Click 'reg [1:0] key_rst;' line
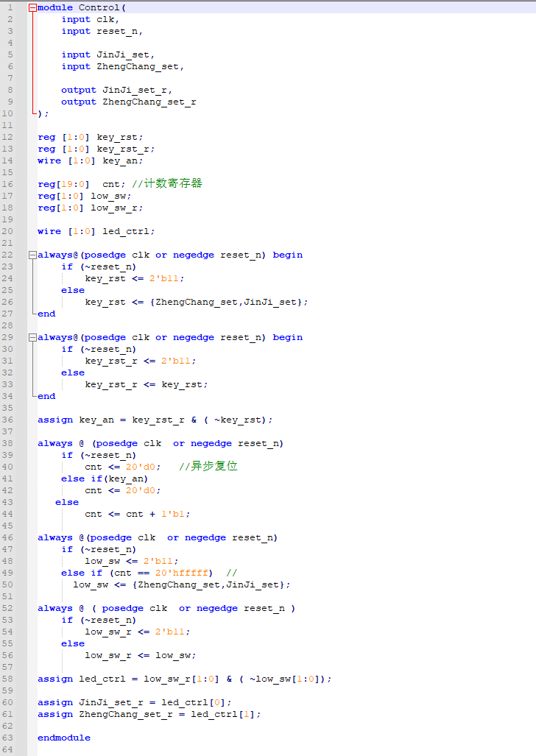Screen dimensions: 536x756 91,138
